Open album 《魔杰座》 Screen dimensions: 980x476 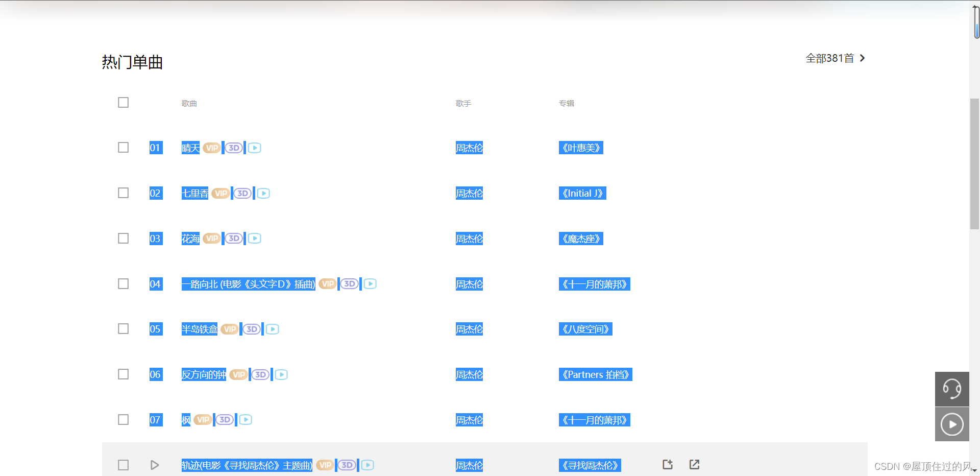(x=581, y=239)
